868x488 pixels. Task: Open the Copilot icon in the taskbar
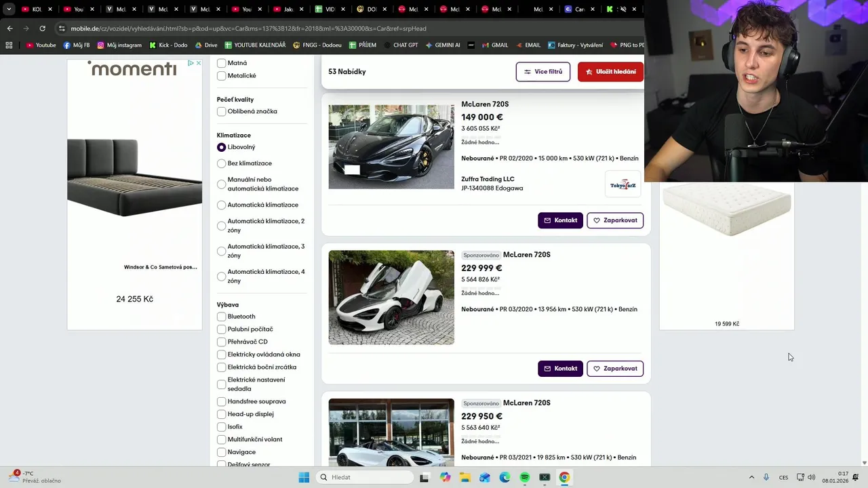(x=445, y=477)
